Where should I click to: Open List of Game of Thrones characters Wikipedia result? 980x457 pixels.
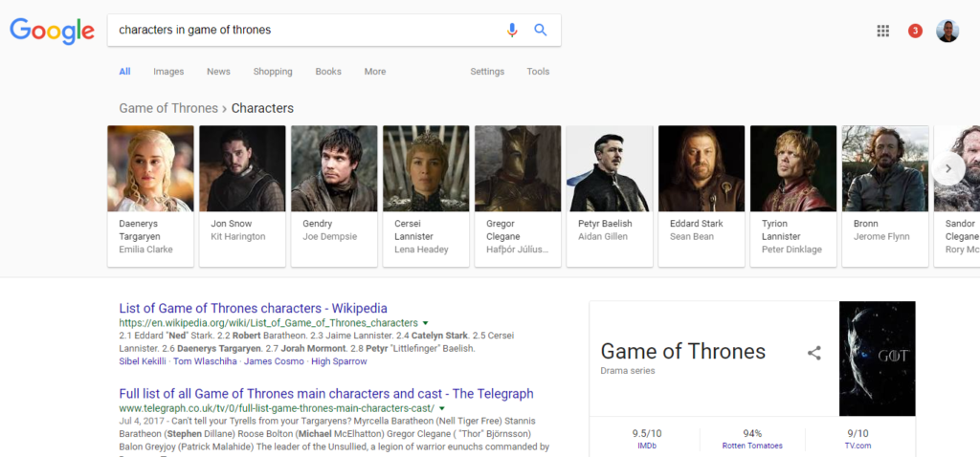(x=253, y=309)
